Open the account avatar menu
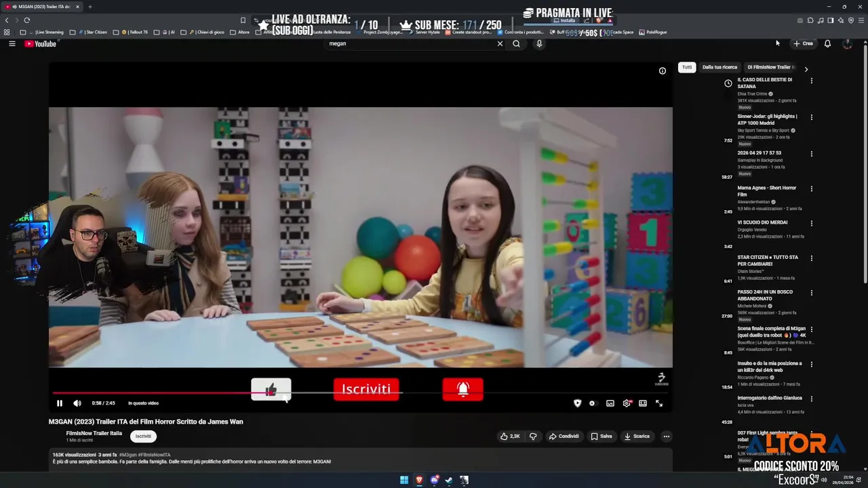This screenshot has height=488, width=868. pyautogui.click(x=847, y=43)
